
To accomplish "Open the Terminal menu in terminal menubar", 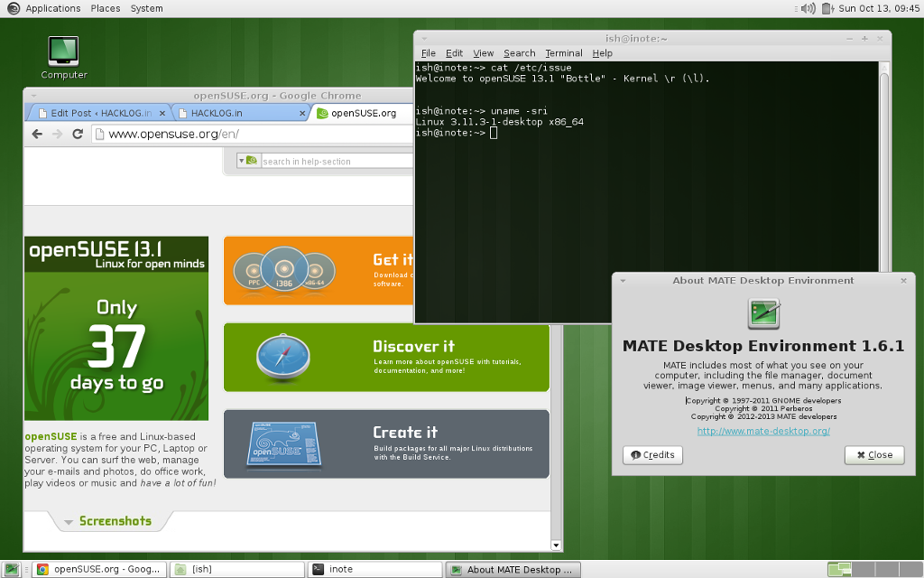I will 563,53.
